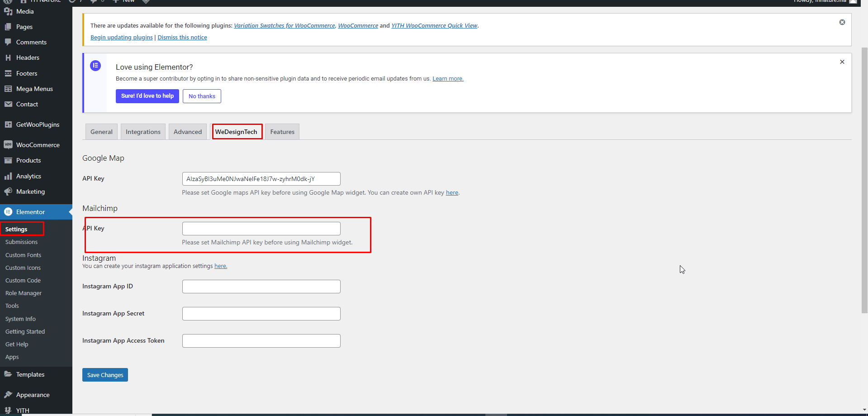Screen dimensions: 868x416
Task: Open the Submissions submenu item
Action: pos(21,242)
